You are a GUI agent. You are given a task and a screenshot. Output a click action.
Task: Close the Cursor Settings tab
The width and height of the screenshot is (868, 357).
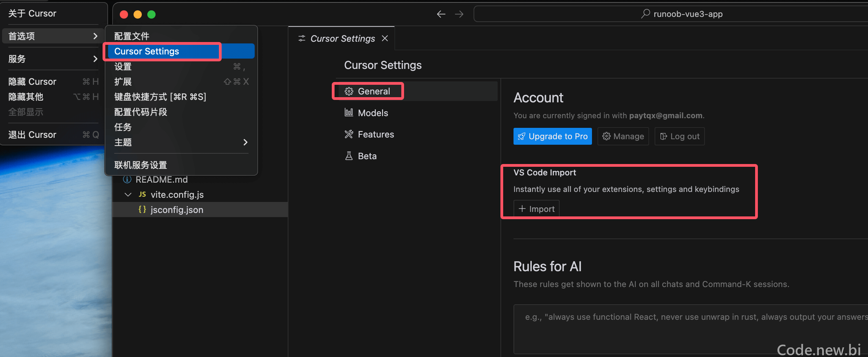pos(385,38)
